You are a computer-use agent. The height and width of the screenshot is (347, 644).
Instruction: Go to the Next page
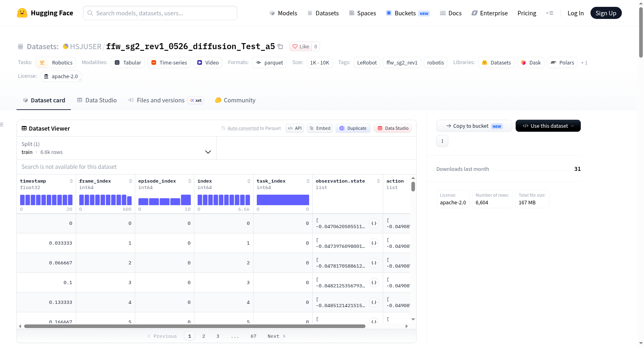click(x=277, y=336)
